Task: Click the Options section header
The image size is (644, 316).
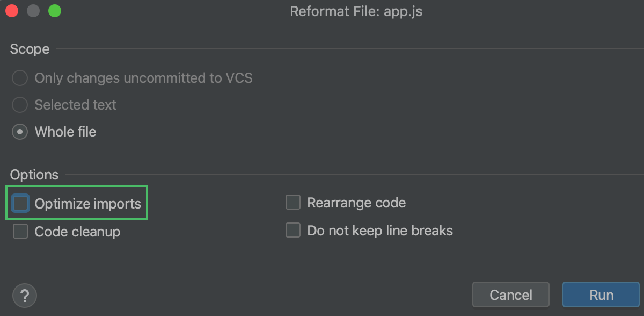Action: coord(34,175)
